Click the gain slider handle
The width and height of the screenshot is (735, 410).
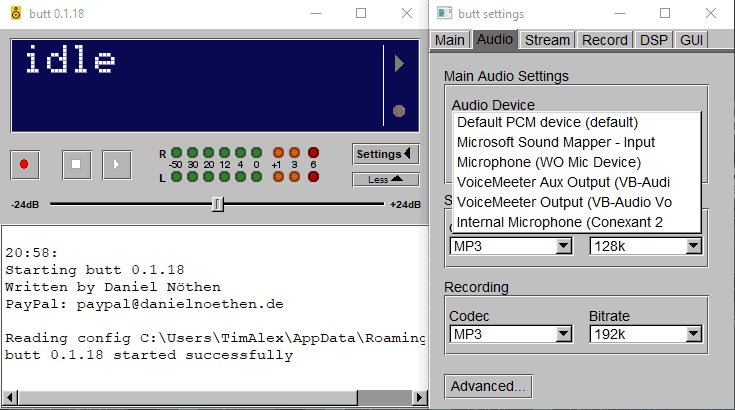pos(218,204)
